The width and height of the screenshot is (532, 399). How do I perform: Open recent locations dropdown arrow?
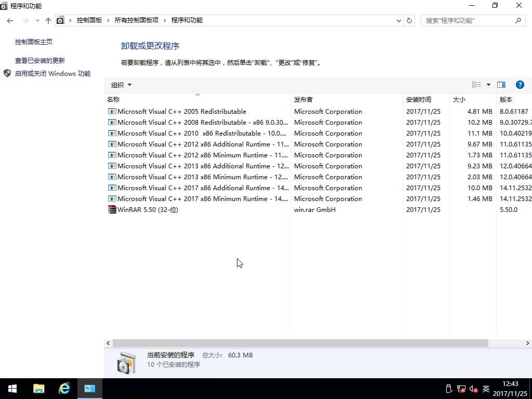coord(37,21)
